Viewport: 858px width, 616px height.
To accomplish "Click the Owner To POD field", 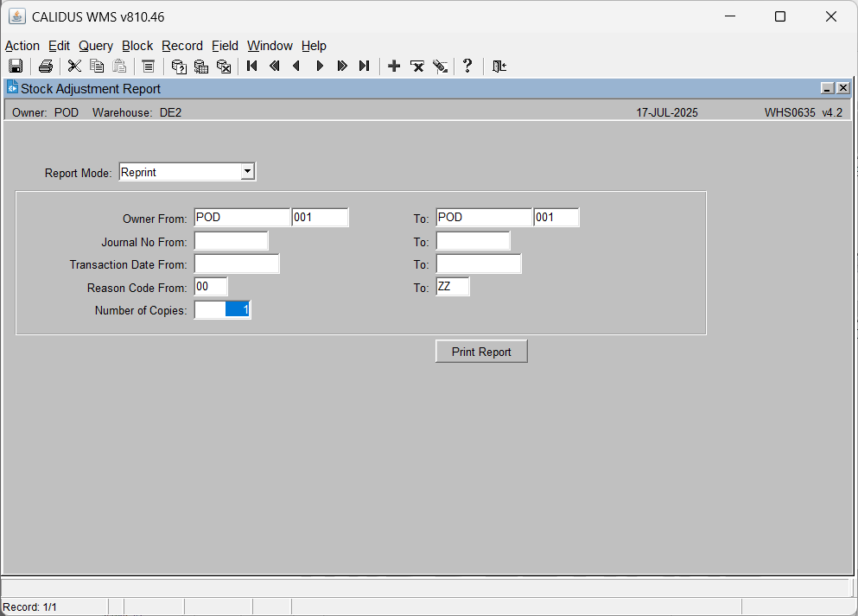I will [x=484, y=217].
